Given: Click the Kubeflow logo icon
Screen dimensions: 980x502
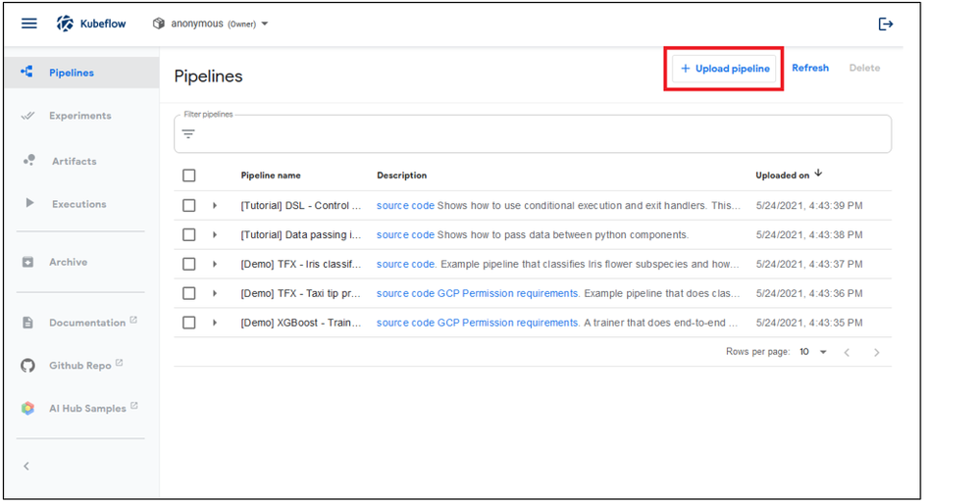Looking at the screenshot, I should (x=65, y=24).
